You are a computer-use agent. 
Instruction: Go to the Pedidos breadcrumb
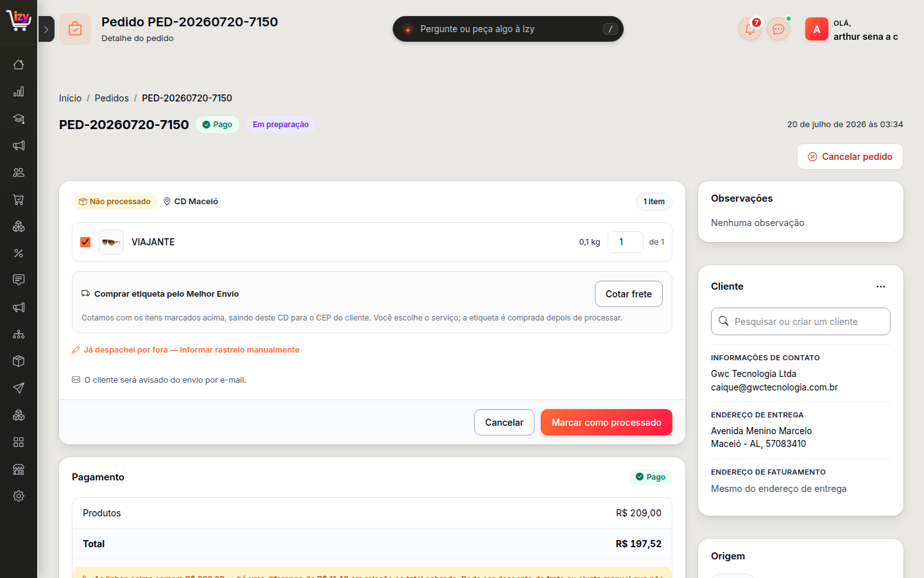112,98
